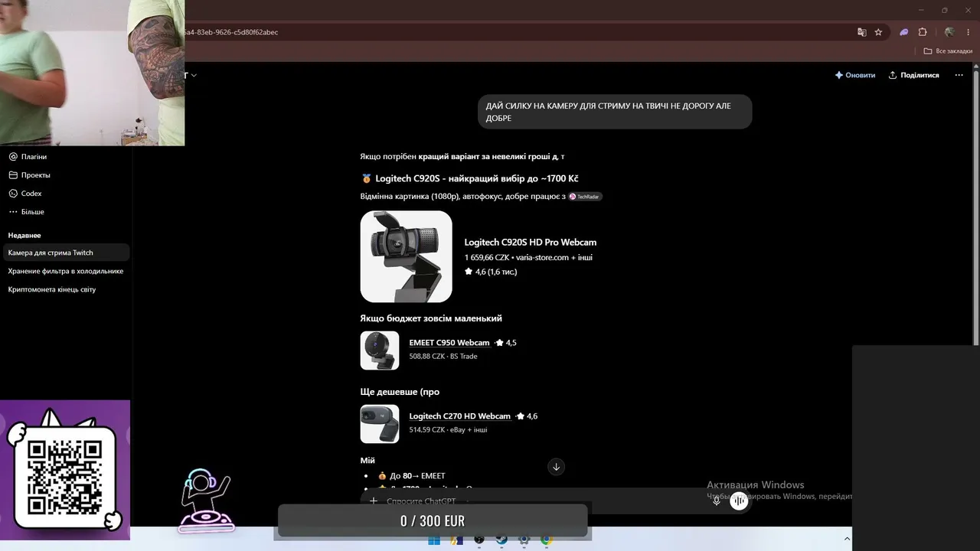
Task: Click the microphone dictation icon
Action: tap(717, 501)
